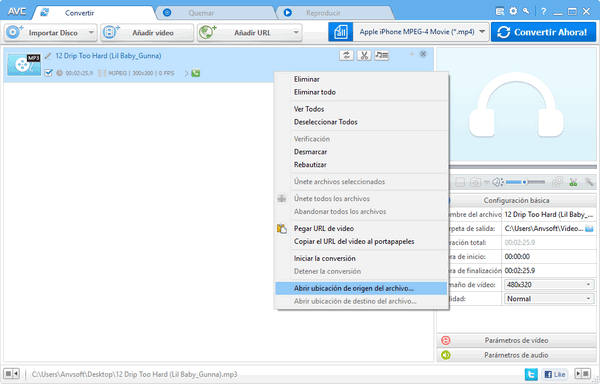Screen dimensions: 600x384
Task: Click the key registration icon in title bar
Action: pos(526,11)
